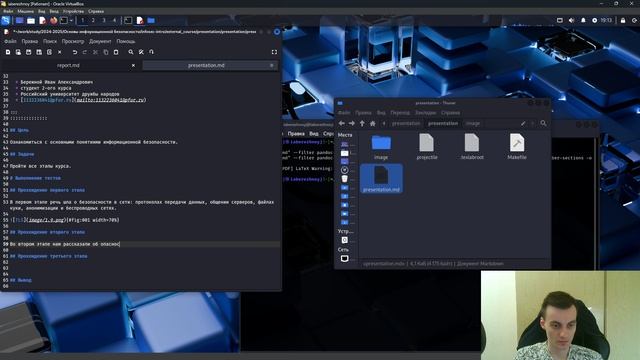The height and width of the screenshot is (360, 640).
Task: Click the Save icon in Mousepad toolbar
Action: click(29, 52)
